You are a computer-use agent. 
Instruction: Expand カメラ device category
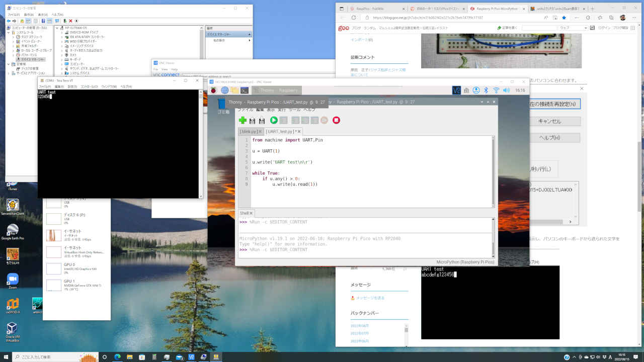pos(62,55)
